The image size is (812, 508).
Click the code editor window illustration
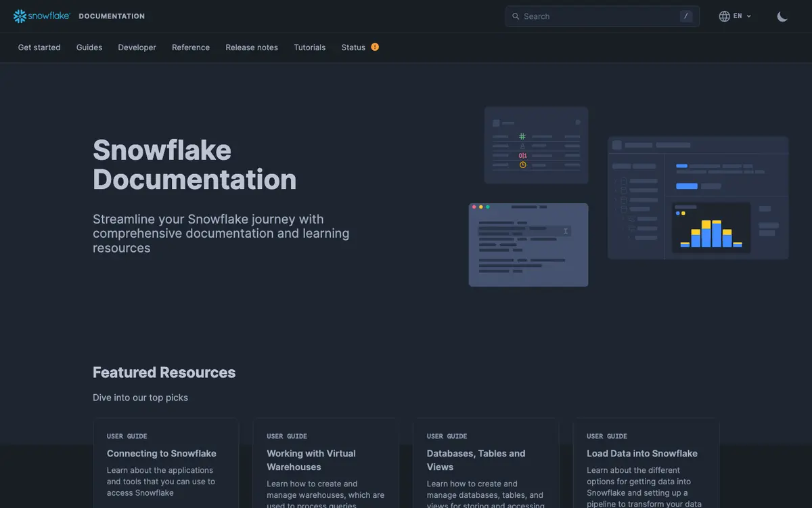(x=528, y=245)
